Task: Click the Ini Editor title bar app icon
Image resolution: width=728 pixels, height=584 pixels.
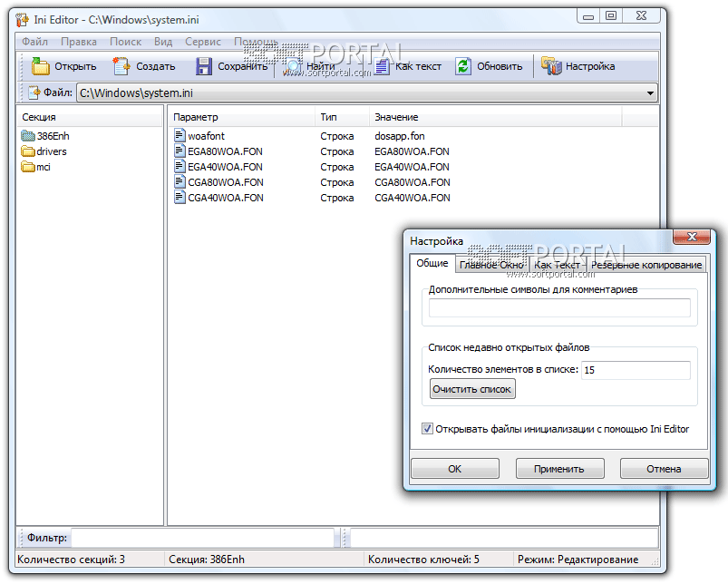Action: (23, 20)
